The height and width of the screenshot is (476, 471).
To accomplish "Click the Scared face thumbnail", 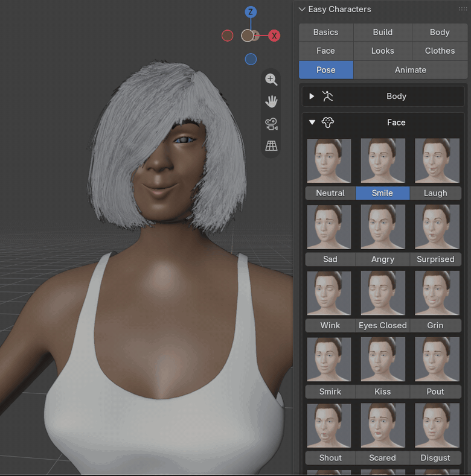I will click(383, 425).
